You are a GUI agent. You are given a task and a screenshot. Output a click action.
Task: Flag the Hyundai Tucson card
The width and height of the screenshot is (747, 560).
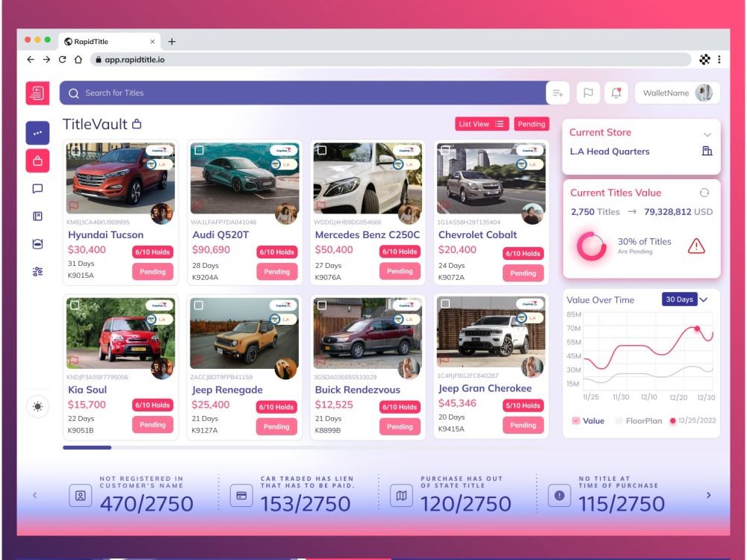tap(74, 206)
